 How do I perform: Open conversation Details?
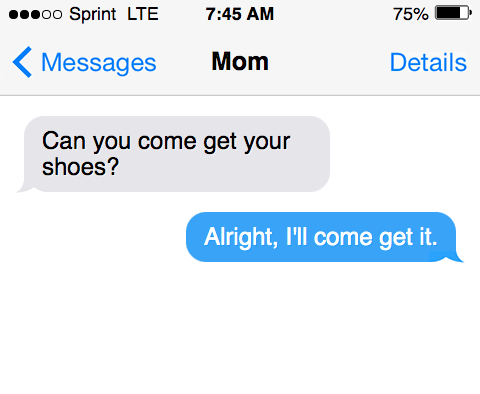tap(428, 62)
